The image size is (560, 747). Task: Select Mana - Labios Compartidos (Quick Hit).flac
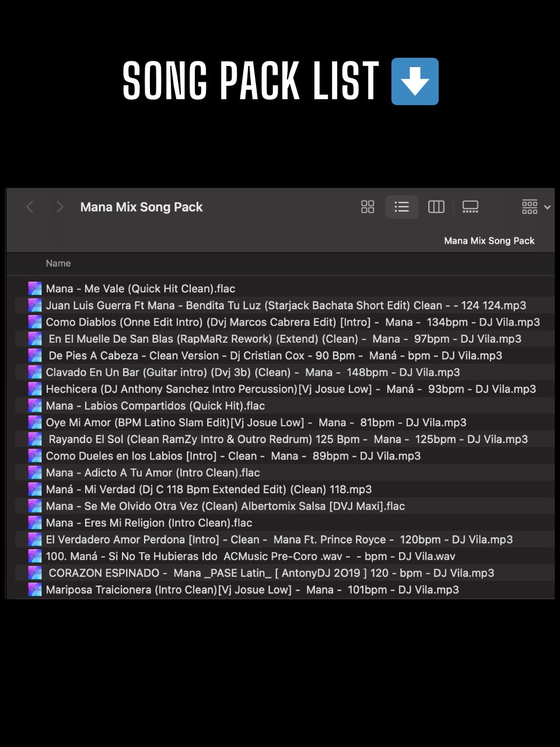click(x=155, y=406)
